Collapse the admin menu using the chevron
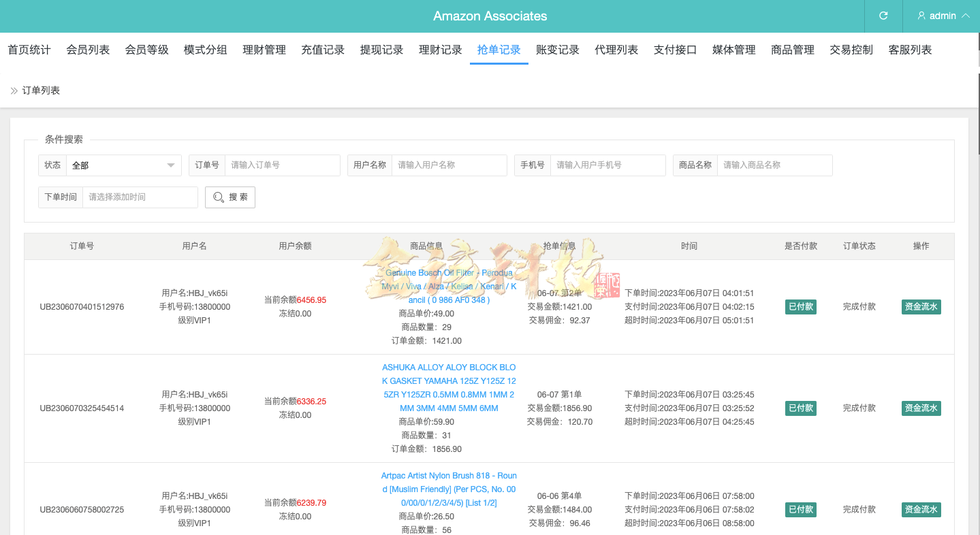This screenshot has height=535, width=980. tap(966, 16)
